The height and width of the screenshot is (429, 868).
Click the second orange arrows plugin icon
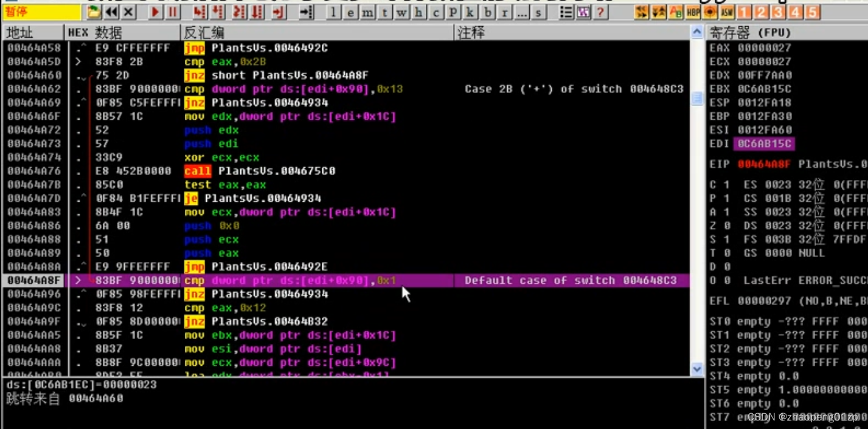659,12
